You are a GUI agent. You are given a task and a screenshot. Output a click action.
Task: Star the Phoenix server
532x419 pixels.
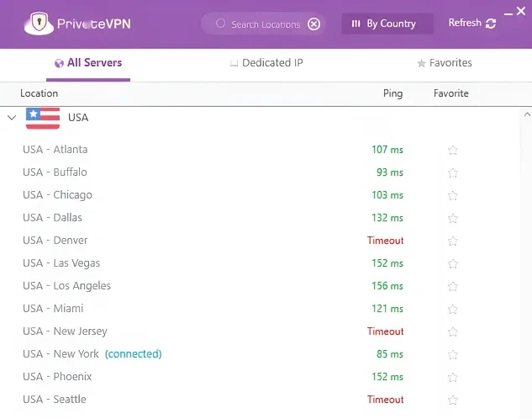[x=453, y=377]
